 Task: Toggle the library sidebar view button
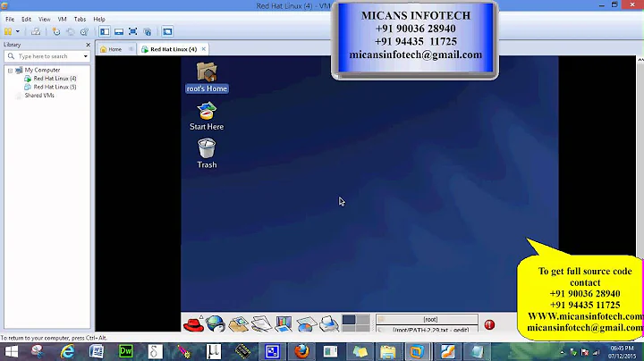[x=105, y=31]
